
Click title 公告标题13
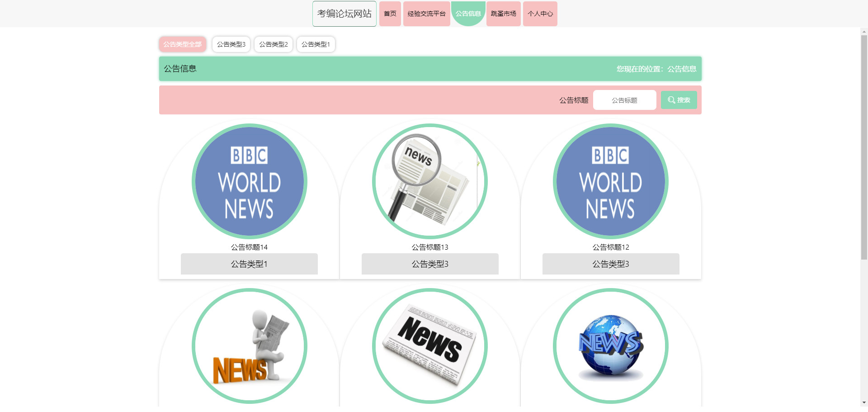click(x=430, y=247)
